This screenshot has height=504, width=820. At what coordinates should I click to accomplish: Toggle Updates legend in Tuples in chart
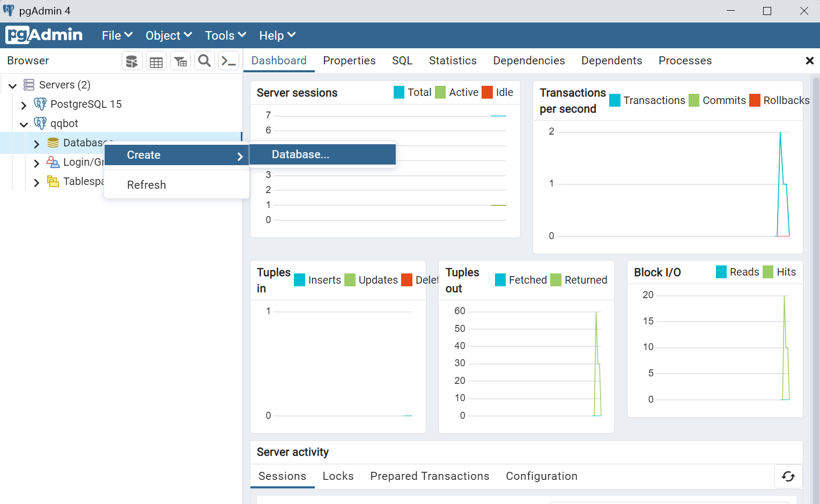pyautogui.click(x=371, y=280)
